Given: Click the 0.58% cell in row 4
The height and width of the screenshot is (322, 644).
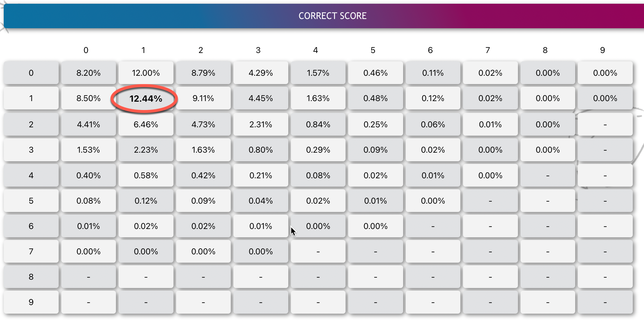Looking at the screenshot, I should point(146,175).
